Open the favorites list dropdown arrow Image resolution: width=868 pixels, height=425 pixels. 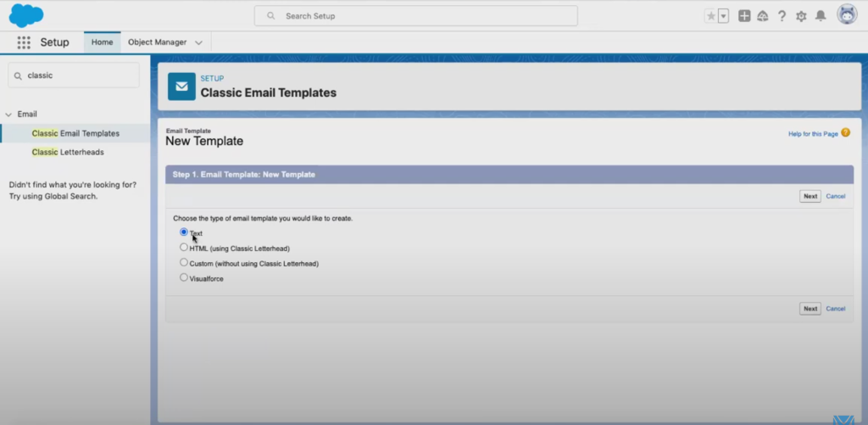(724, 16)
